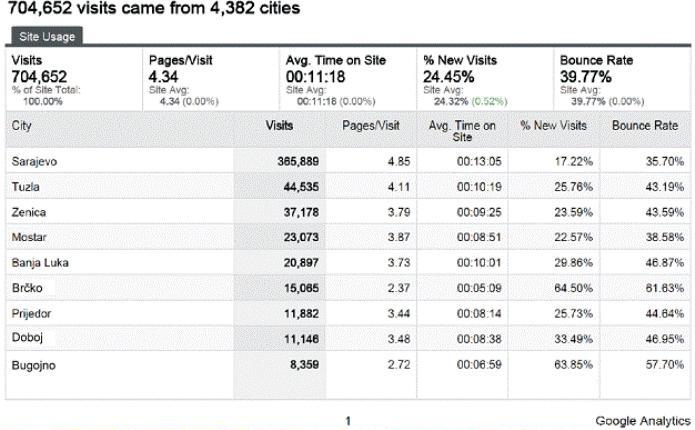Sort table by City column header
This screenshot has width=695, height=430.
(22, 126)
